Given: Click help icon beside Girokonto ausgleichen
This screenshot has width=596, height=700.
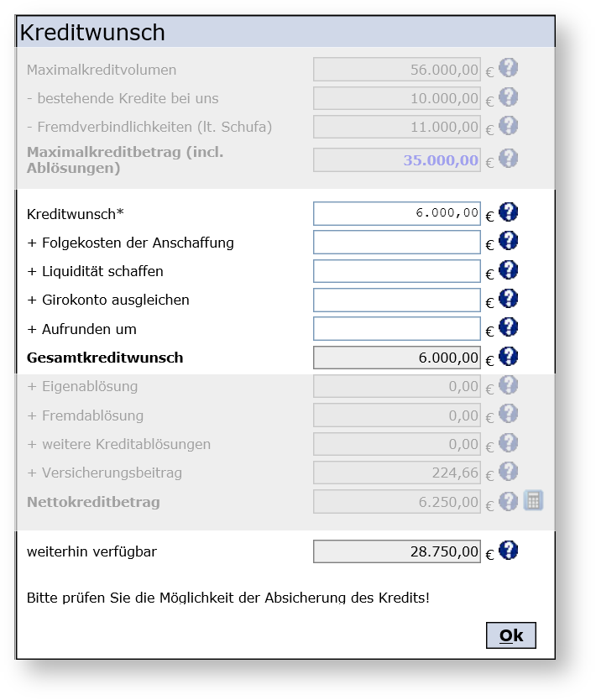Looking at the screenshot, I should (508, 298).
